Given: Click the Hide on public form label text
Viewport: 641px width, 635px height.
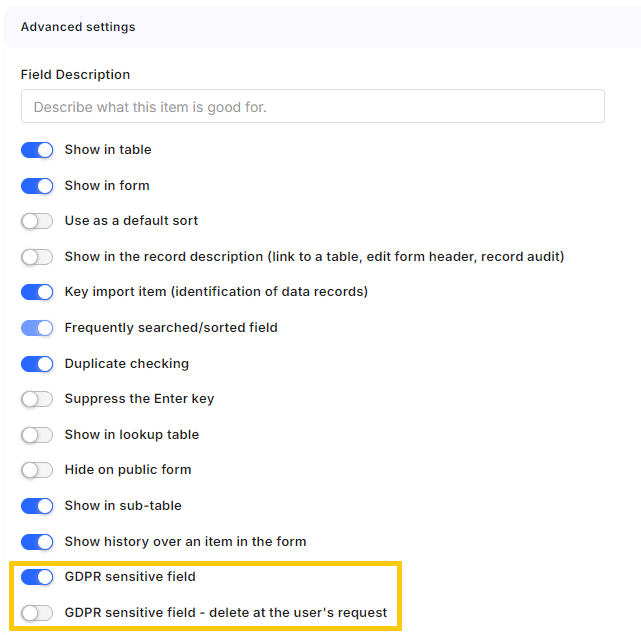Looking at the screenshot, I should tap(128, 470).
